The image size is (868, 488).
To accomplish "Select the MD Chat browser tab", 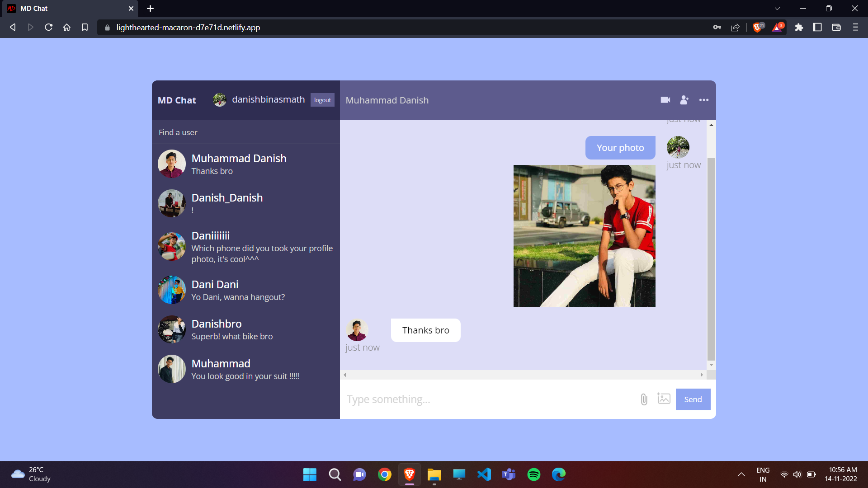I will [63, 8].
